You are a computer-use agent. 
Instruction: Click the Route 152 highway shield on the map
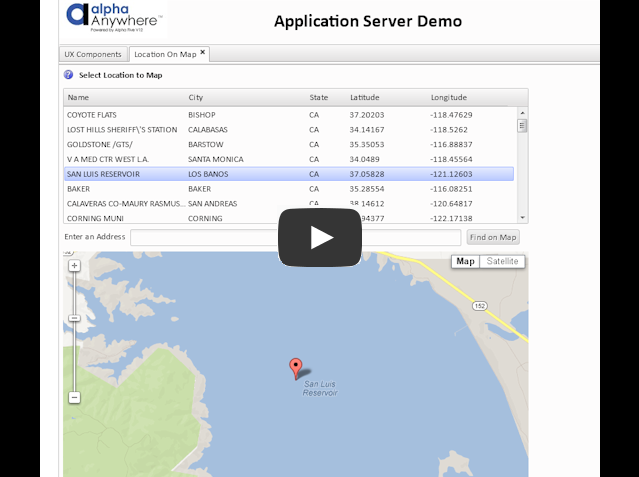(x=480, y=306)
